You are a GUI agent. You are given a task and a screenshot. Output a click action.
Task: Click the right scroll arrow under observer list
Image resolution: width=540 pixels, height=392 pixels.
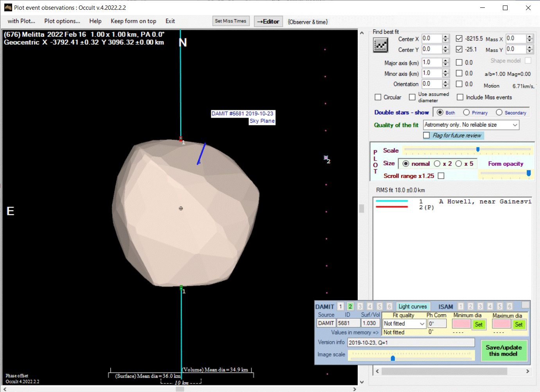pyautogui.click(x=527, y=371)
